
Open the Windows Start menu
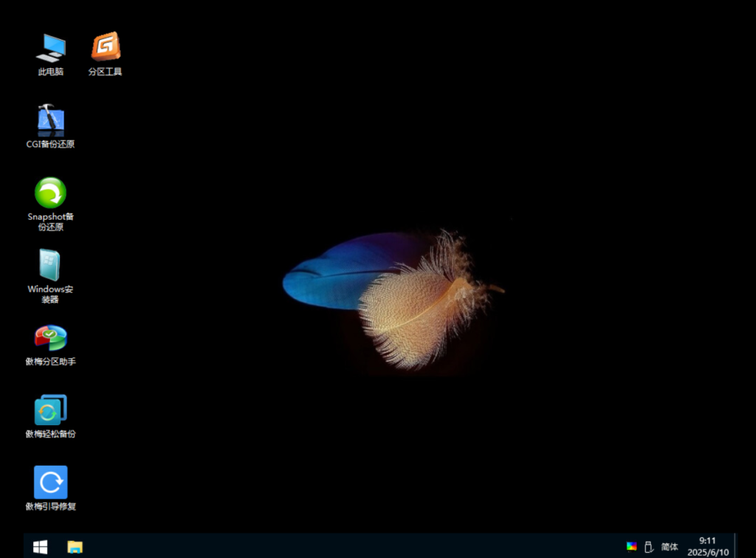click(x=41, y=547)
